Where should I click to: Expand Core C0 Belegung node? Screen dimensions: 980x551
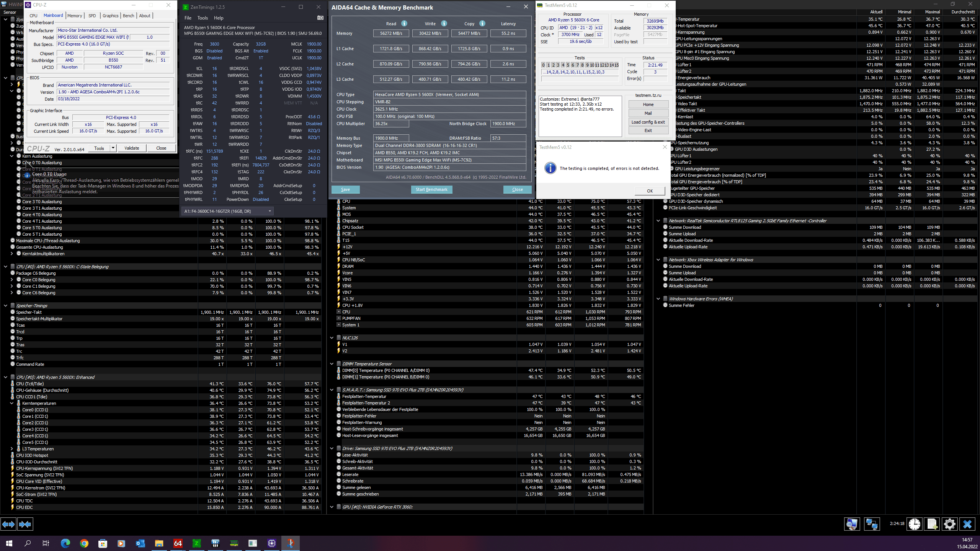click(12, 280)
